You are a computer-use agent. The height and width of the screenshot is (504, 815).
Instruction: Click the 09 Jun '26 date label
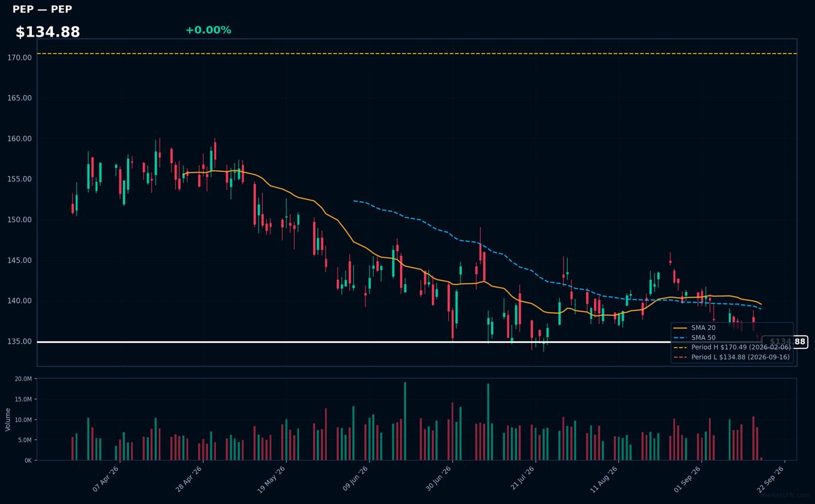click(356, 479)
